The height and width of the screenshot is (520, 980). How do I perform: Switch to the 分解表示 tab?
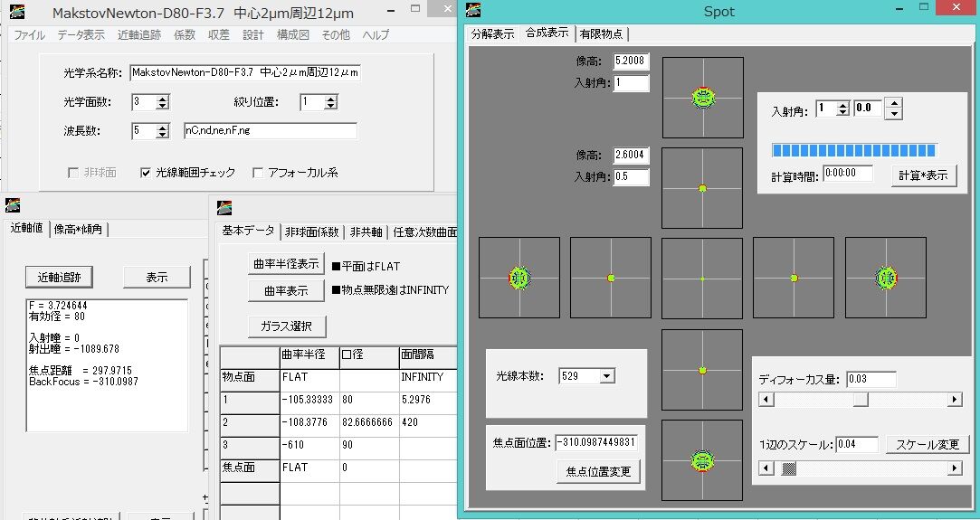492,33
